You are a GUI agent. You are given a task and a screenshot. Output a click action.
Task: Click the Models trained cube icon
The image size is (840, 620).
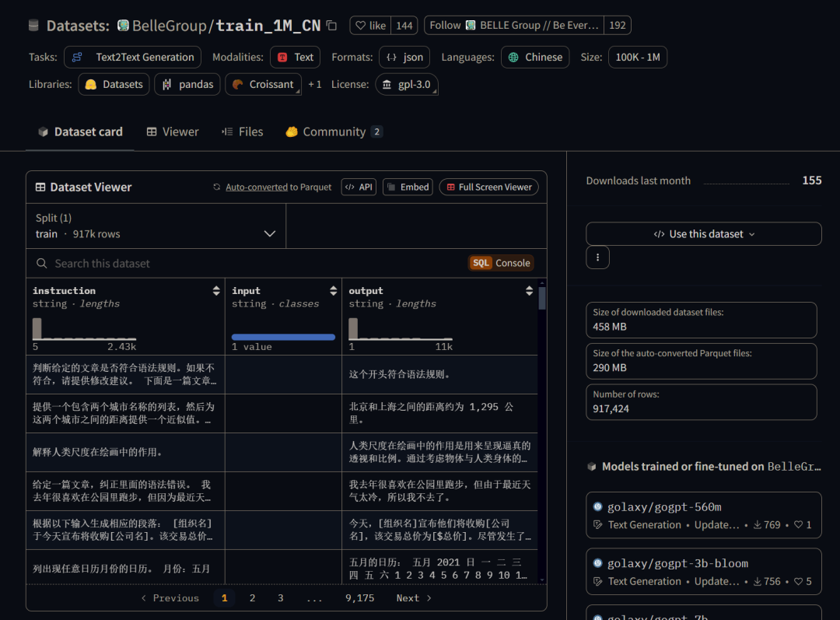pos(592,466)
